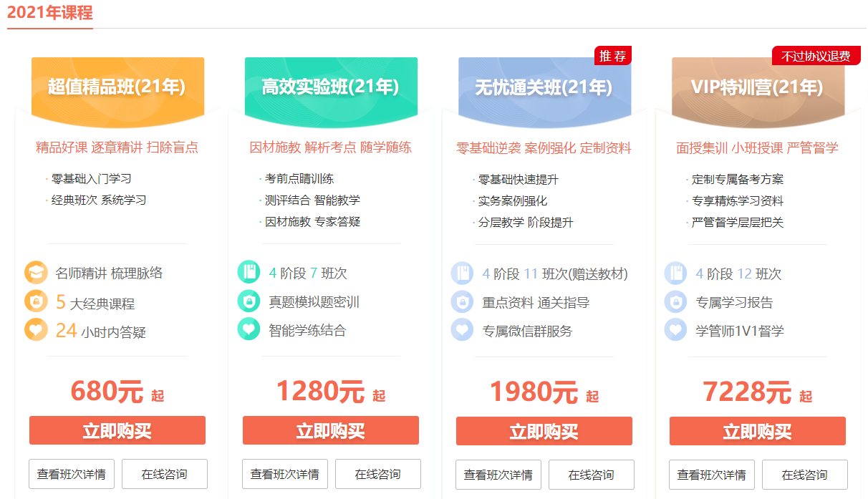Viewport: 868px width, 499px height.
Task: Open 在线咨询 under 高效实验班
Action: pyautogui.click(x=377, y=474)
